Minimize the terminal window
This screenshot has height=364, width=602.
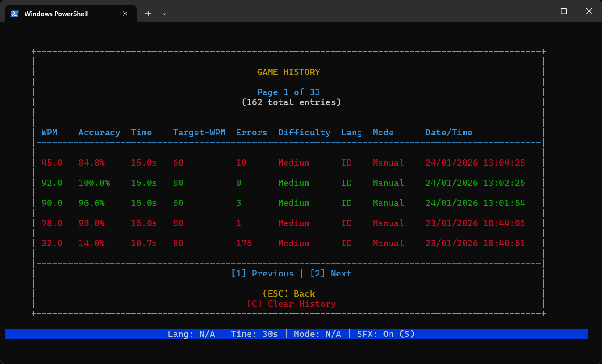click(x=538, y=11)
